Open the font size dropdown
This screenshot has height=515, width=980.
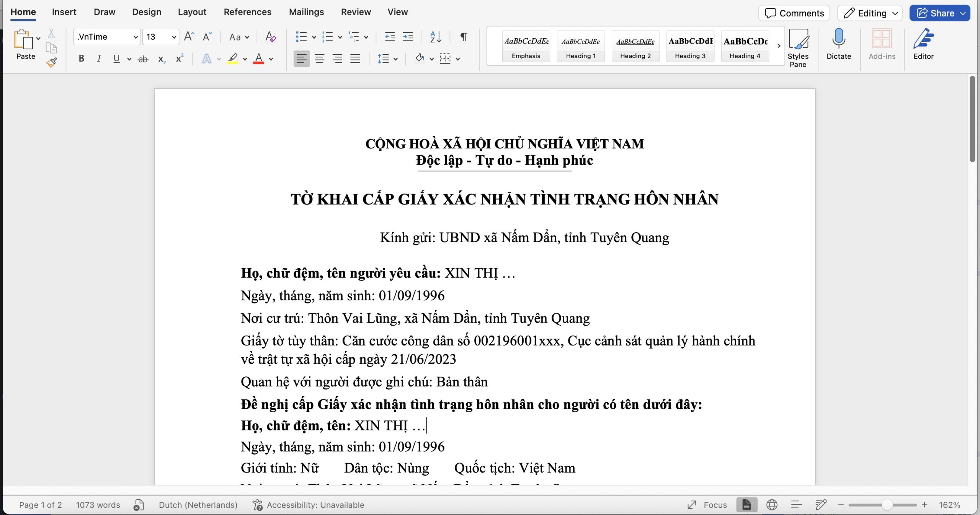(x=173, y=37)
